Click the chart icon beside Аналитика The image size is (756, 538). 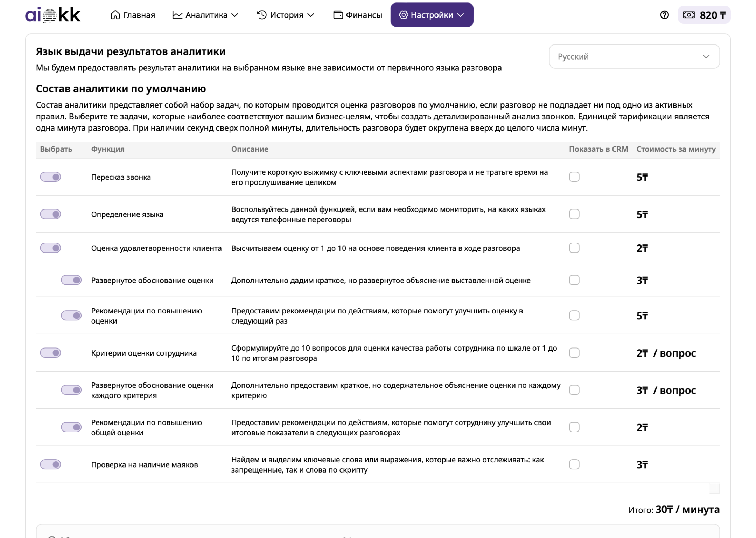point(177,15)
